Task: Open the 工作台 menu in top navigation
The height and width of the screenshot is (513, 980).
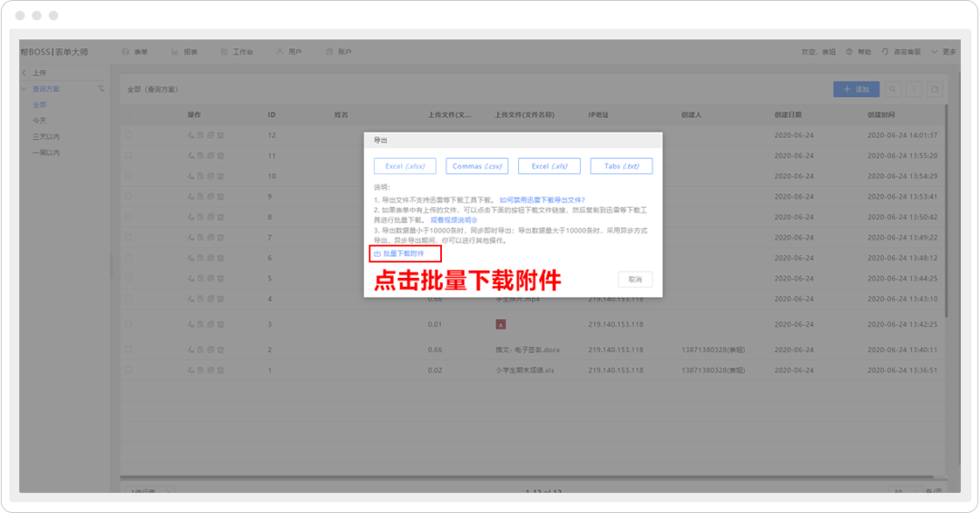Action: (x=236, y=53)
